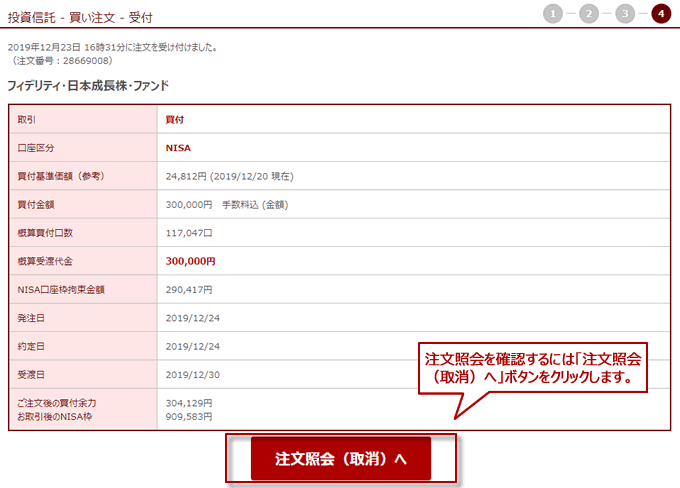680x488 pixels.
Task: Click page title 投資信託 - 買い注文 - 受付
Action: point(80,18)
